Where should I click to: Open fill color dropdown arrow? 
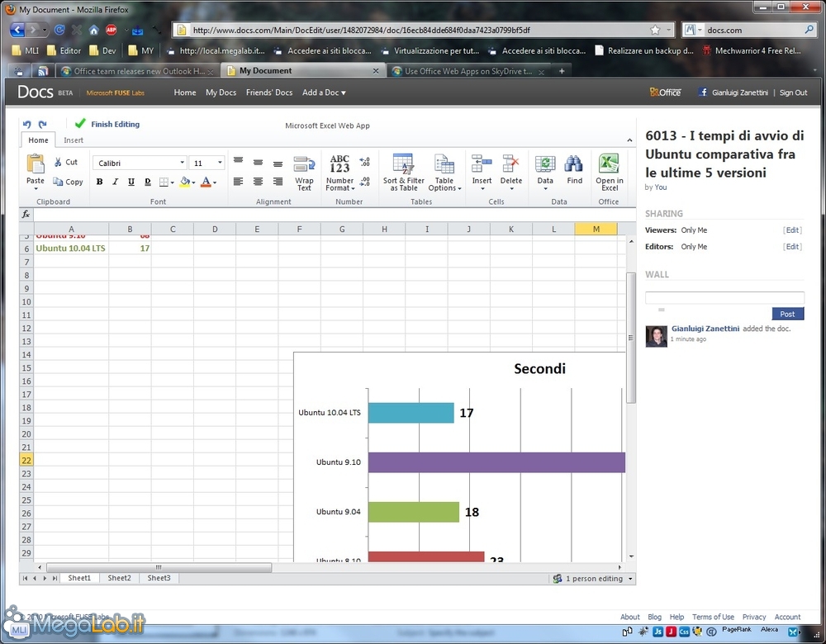click(193, 182)
